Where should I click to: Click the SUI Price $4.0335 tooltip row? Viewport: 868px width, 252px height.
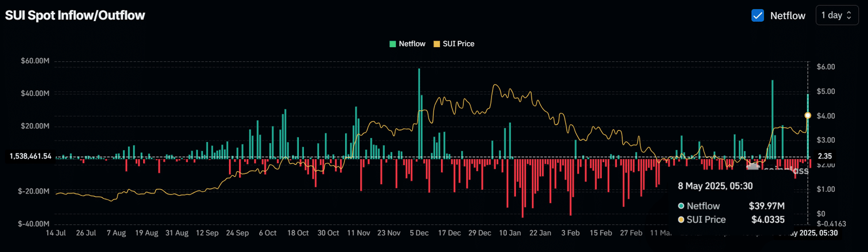tap(731, 219)
